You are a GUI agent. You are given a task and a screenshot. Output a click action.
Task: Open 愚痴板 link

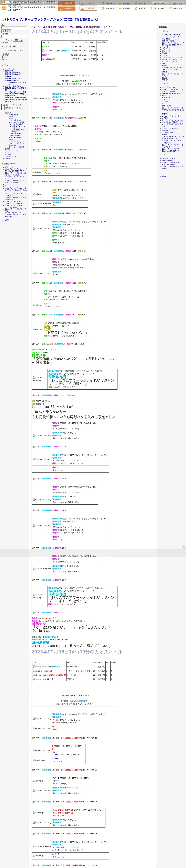[11, 139]
